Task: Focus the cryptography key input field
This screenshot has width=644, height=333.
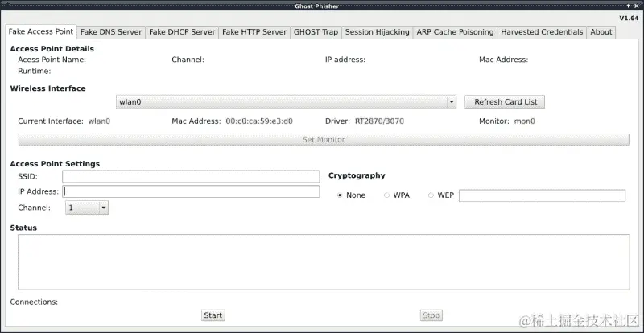Action: click(542, 195)
